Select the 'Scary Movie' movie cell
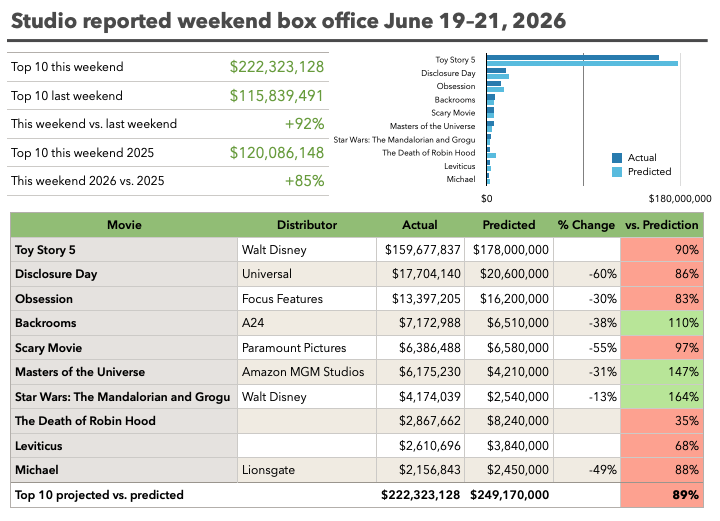The width and height of the screenshot is (720, 521). (124, 348)
